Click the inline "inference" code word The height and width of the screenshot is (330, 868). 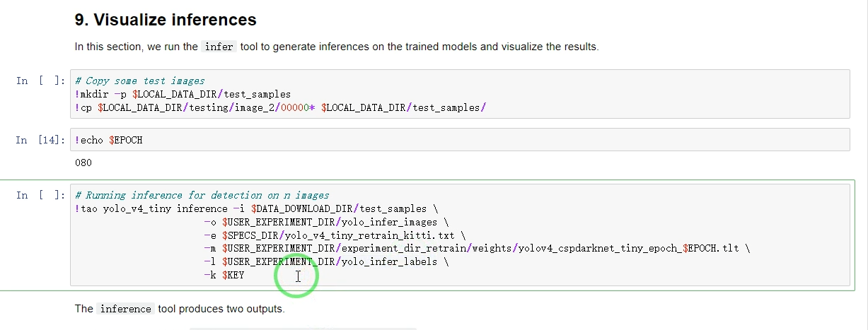click(x=125, y=309)
